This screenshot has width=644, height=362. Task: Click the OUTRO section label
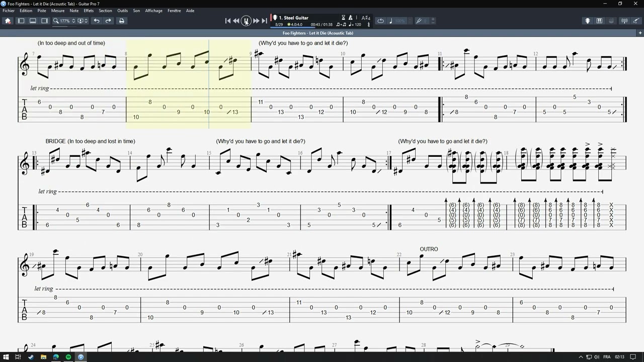[429, 249]
